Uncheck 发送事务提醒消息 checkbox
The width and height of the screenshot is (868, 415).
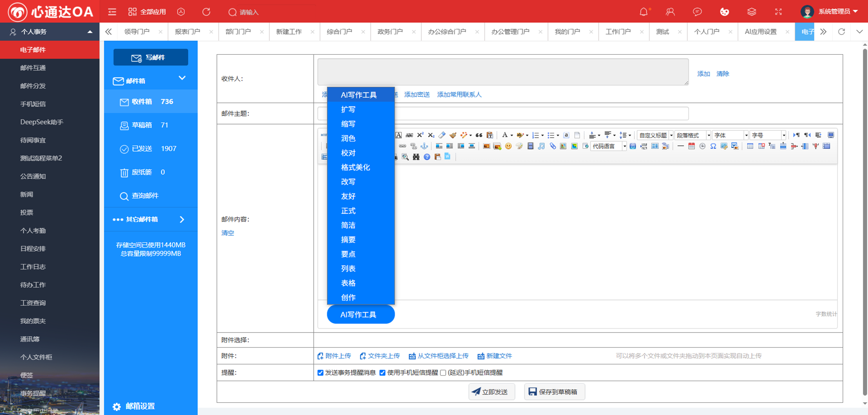coord(320,373)
